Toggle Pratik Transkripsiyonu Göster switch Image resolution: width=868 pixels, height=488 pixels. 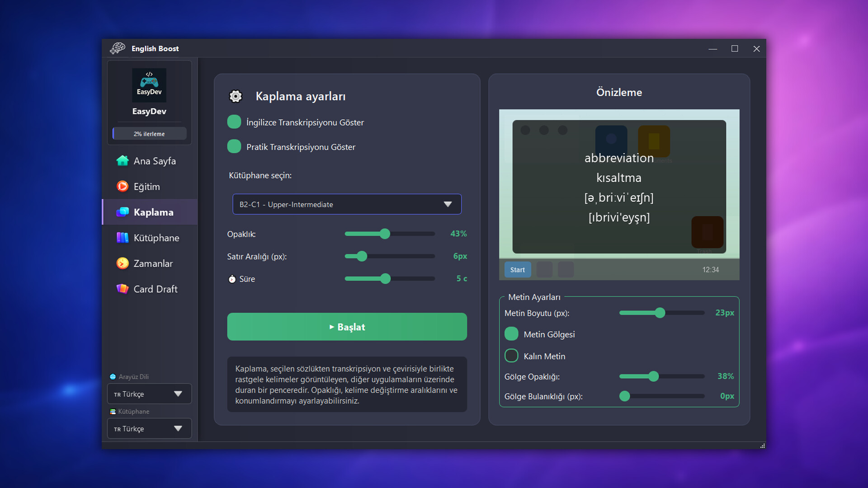(234, 146)
